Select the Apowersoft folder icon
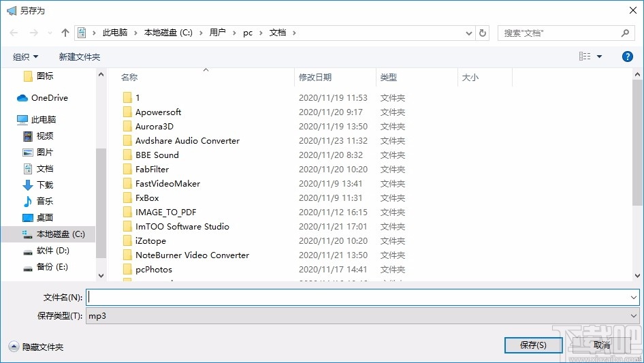 click(127, 112)
